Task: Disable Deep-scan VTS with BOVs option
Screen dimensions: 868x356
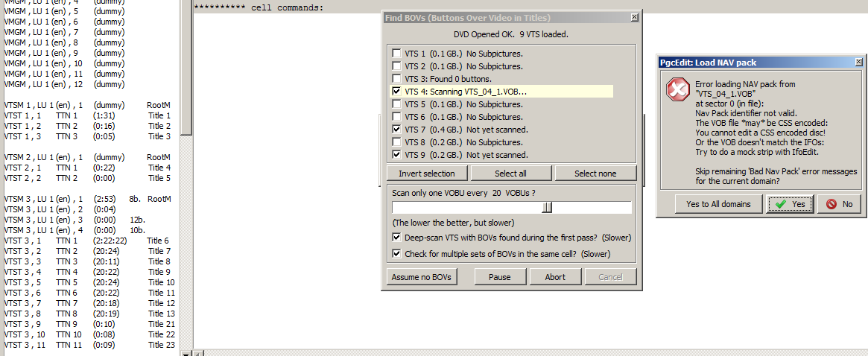Action: 396,238
